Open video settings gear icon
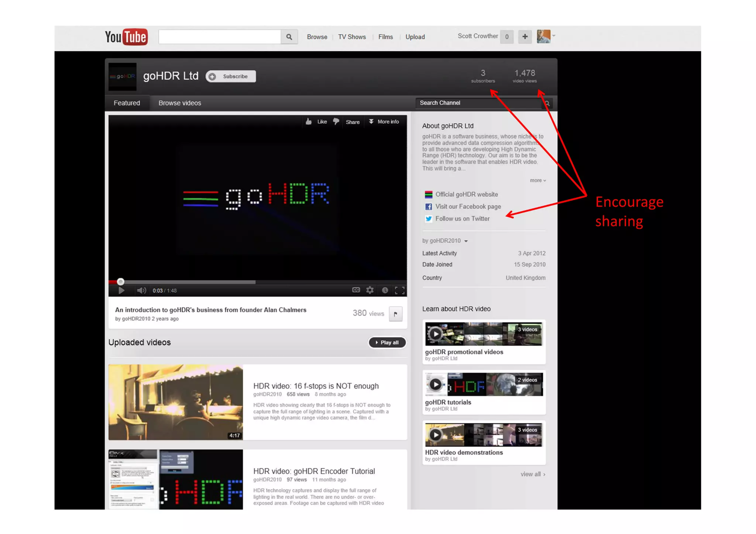Image resolution: width=756 pixels, height=534 pixels. (370, 290)
